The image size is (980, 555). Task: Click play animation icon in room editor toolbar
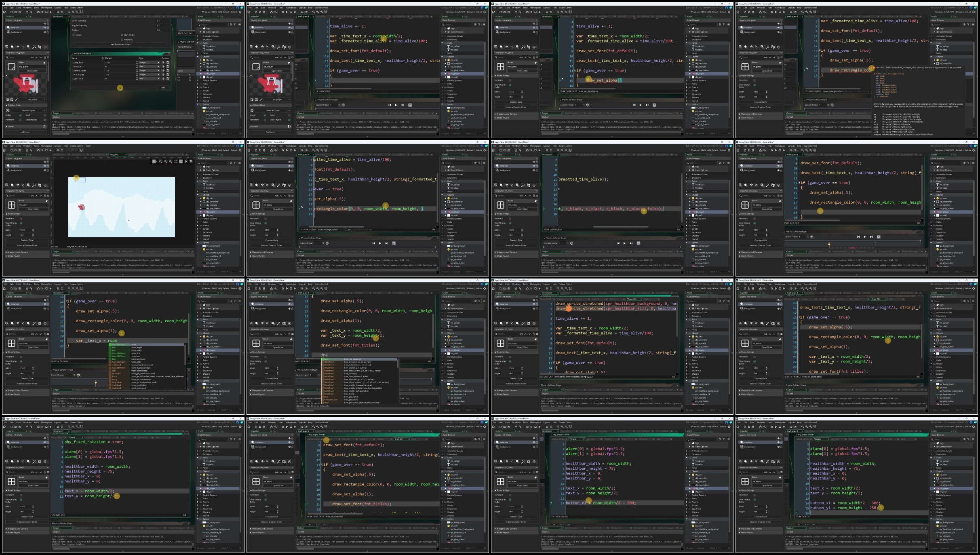(185, 161)
